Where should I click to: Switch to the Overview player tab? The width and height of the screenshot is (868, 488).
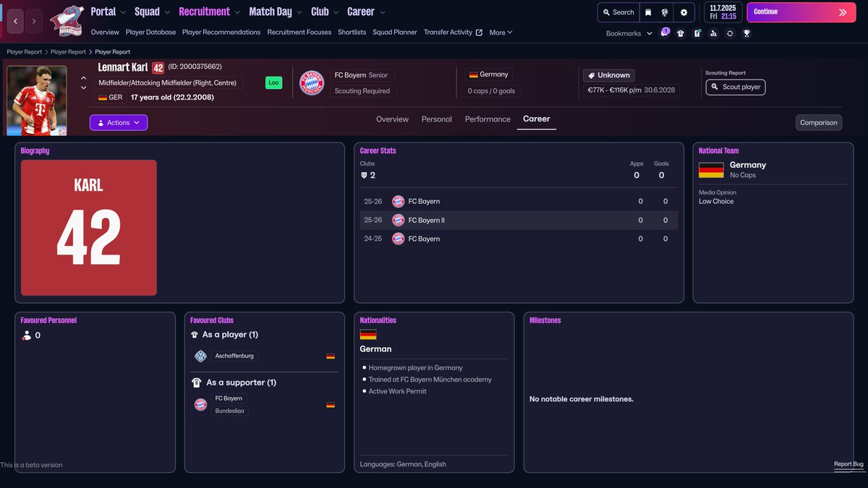tap(392, 119)
